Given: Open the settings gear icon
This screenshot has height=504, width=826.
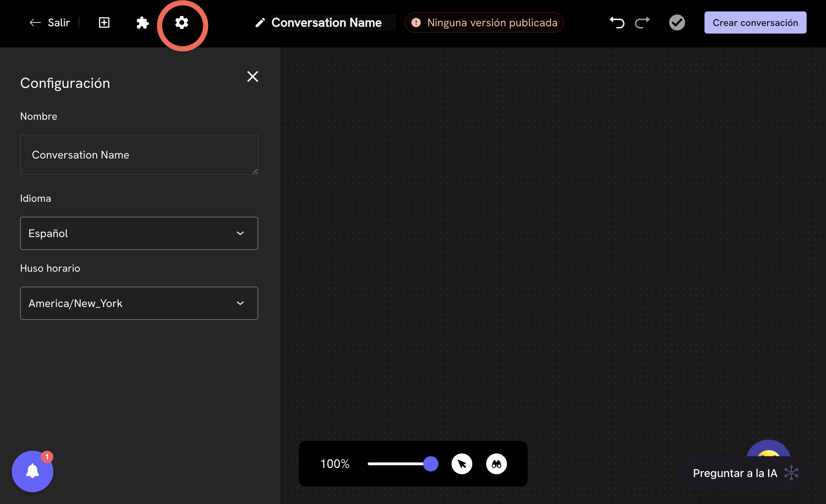Looking at the screenshot, I should [x=182, y=23].
